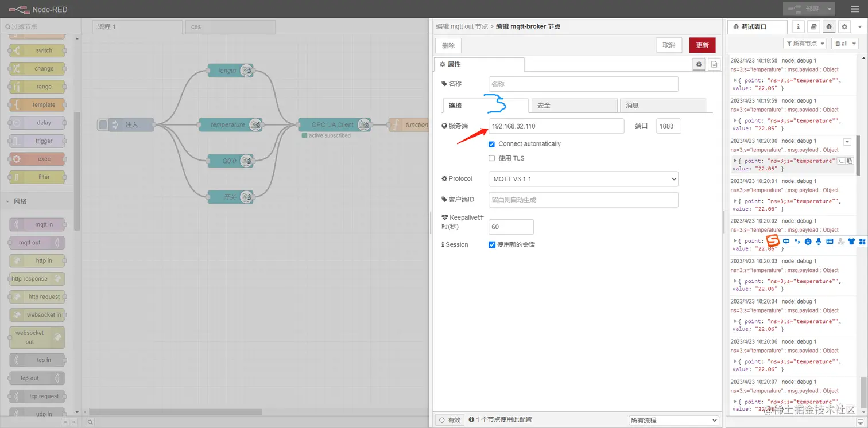Open the 10:20:00 debug message dropdown arrow

coord(847,142)
